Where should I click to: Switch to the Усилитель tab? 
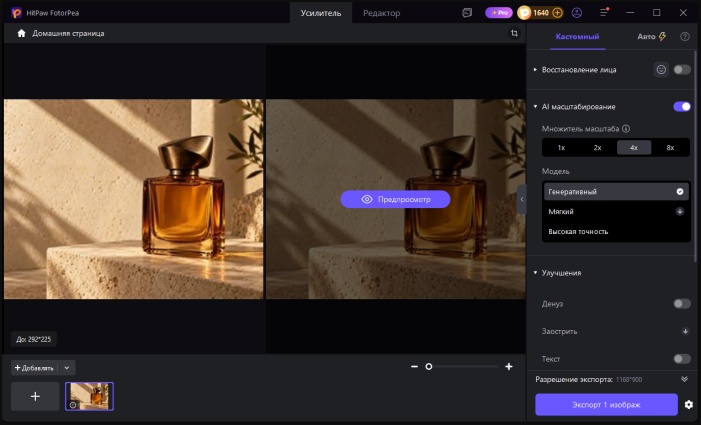tap(321, 13)
